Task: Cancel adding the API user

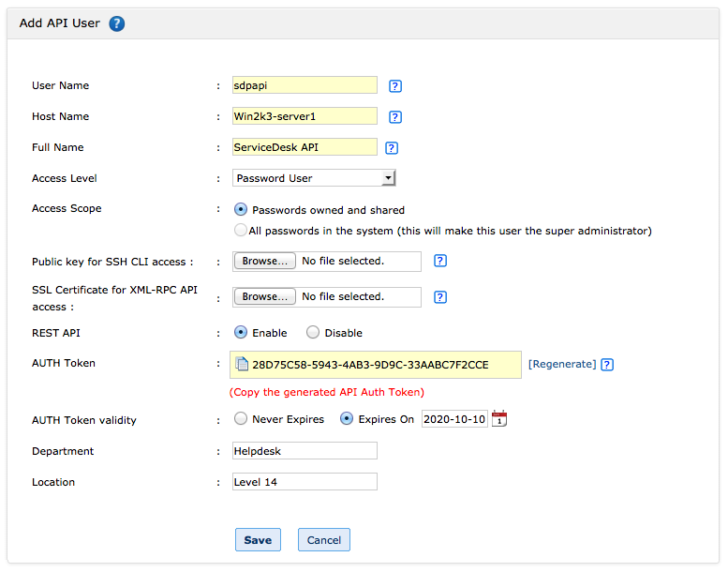Action: point(324,540)
